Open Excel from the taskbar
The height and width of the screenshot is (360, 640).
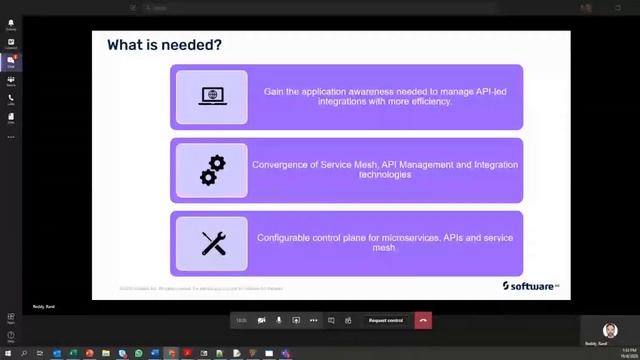point(73,353)
